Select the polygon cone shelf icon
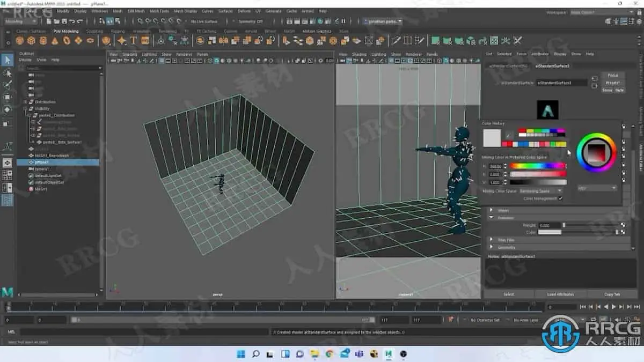The height and width of the screenshot is (362, 644). click(x=55, y=41)
